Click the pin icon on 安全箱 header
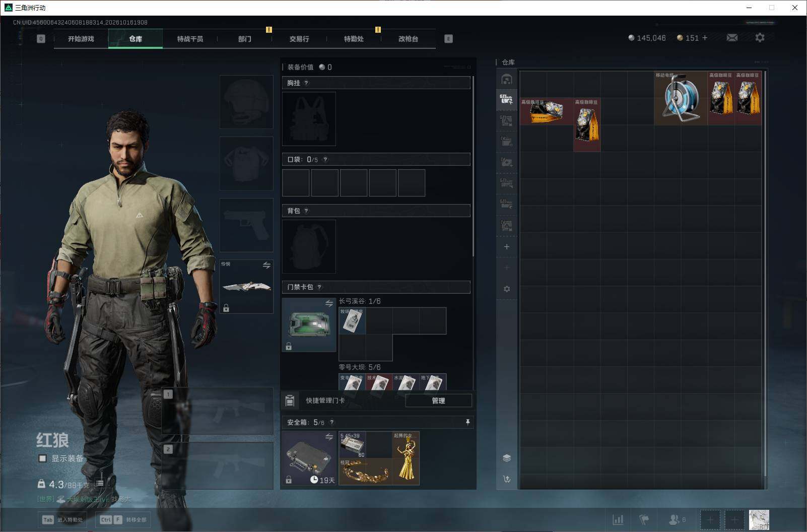Viewport: 807px width, 532px height. click(467, 422)
